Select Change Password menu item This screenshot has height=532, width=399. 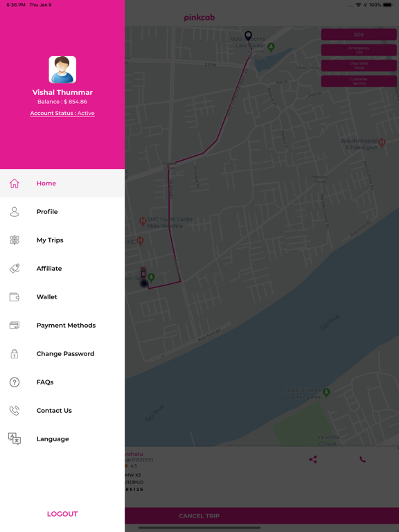pyautogui.click(x=62, y=353)
